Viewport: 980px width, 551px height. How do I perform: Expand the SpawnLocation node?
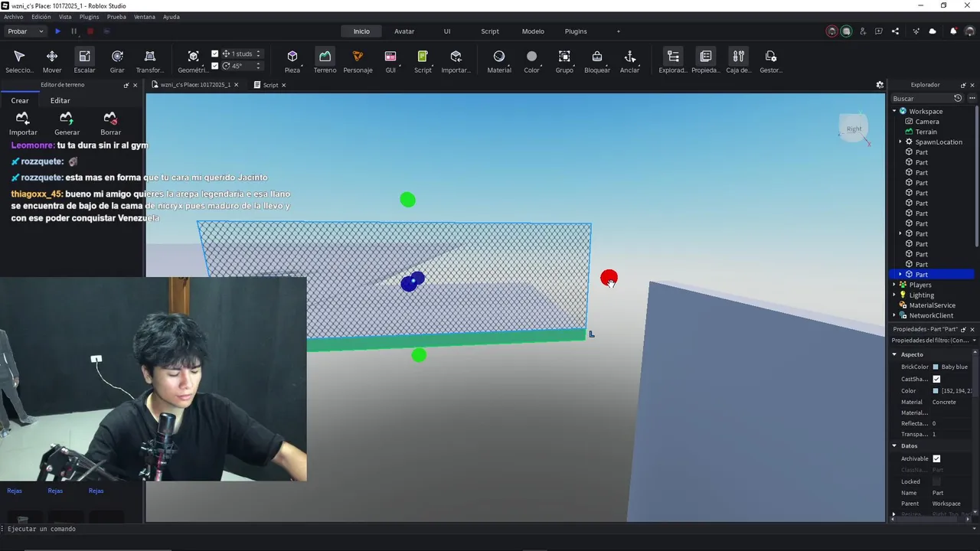pos(900,142)
